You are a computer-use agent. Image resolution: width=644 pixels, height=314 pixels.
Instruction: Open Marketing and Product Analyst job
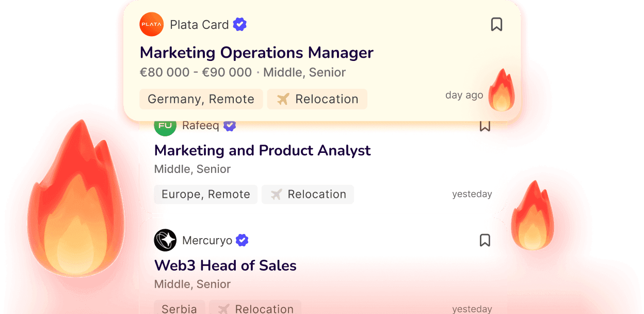point(262,150)
